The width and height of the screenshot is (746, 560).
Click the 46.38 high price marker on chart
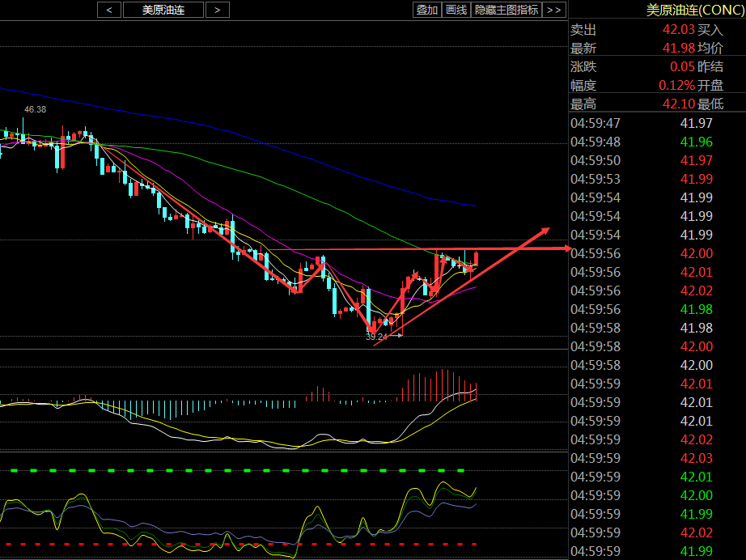pyautogui.click(x=35, y=109)
